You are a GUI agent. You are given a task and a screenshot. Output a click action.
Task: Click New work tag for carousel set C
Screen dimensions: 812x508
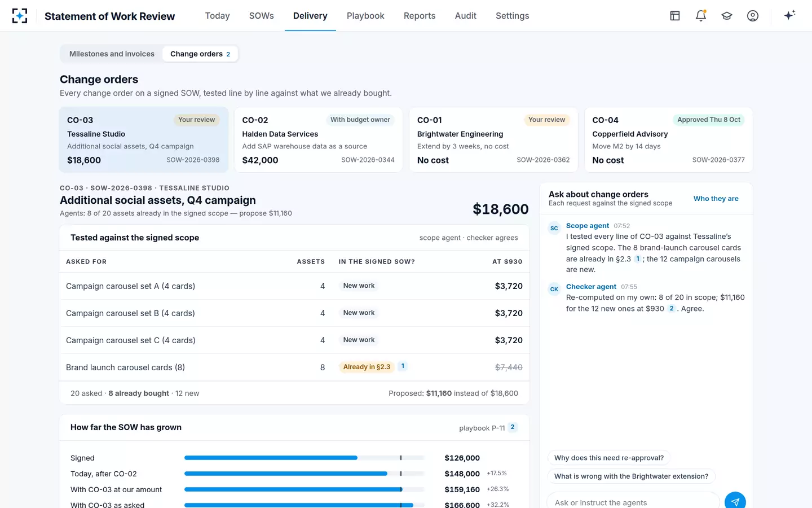(359, 340)
